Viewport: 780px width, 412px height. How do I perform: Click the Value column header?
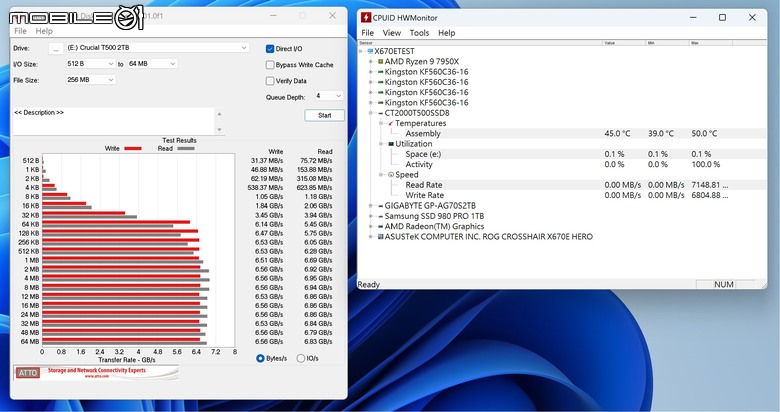pyautogui.click(x=624, y=43)
